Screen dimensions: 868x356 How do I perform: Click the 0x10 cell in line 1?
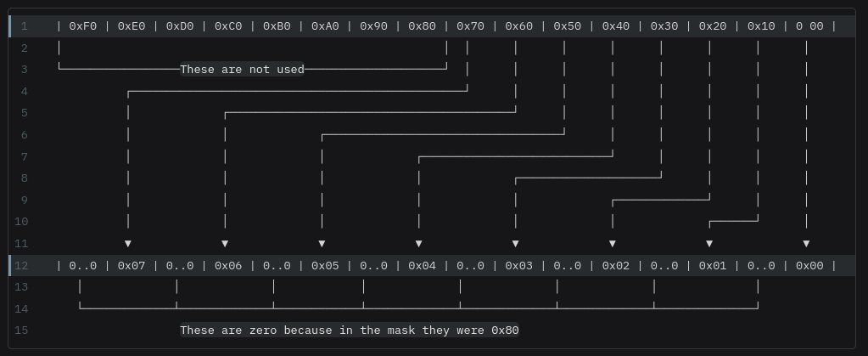[761, 26]
